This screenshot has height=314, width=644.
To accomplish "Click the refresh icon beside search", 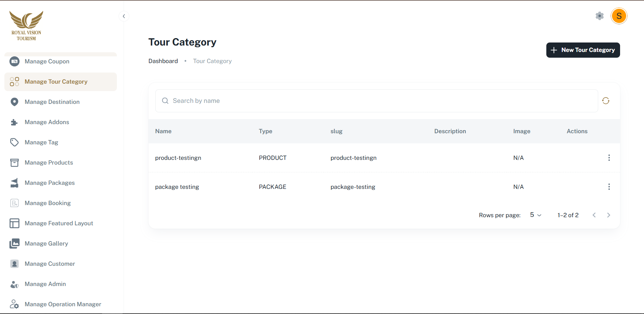I will point(606,101).
